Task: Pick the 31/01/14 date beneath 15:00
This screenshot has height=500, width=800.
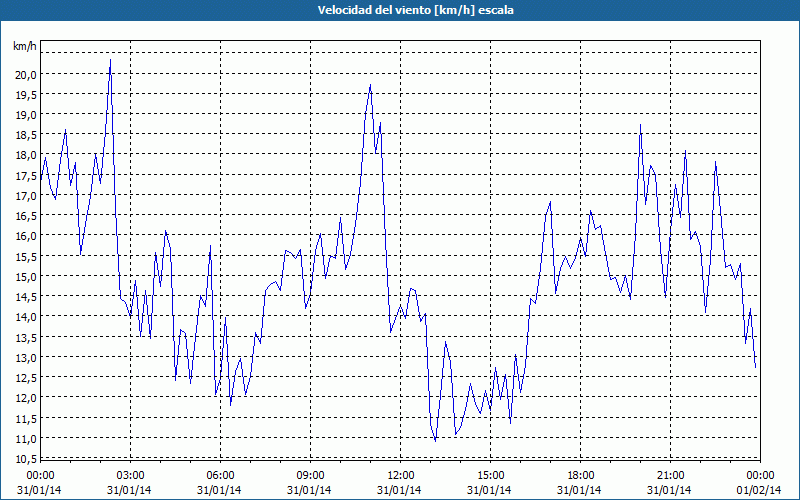Action: 489,490
